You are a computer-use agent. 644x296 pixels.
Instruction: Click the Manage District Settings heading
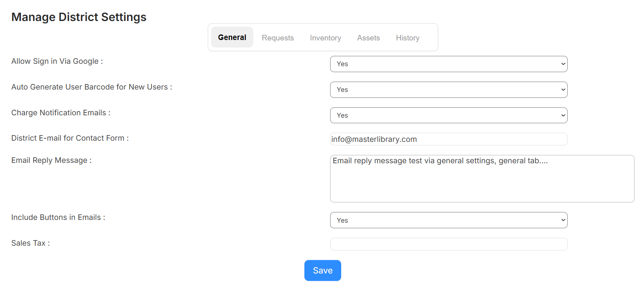coord(79,17)
